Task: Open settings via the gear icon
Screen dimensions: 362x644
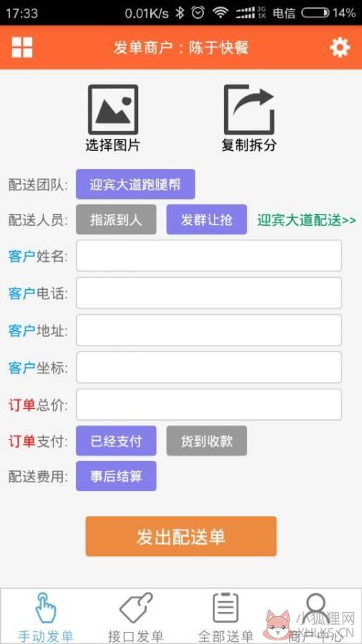Action: coord(340,48)
